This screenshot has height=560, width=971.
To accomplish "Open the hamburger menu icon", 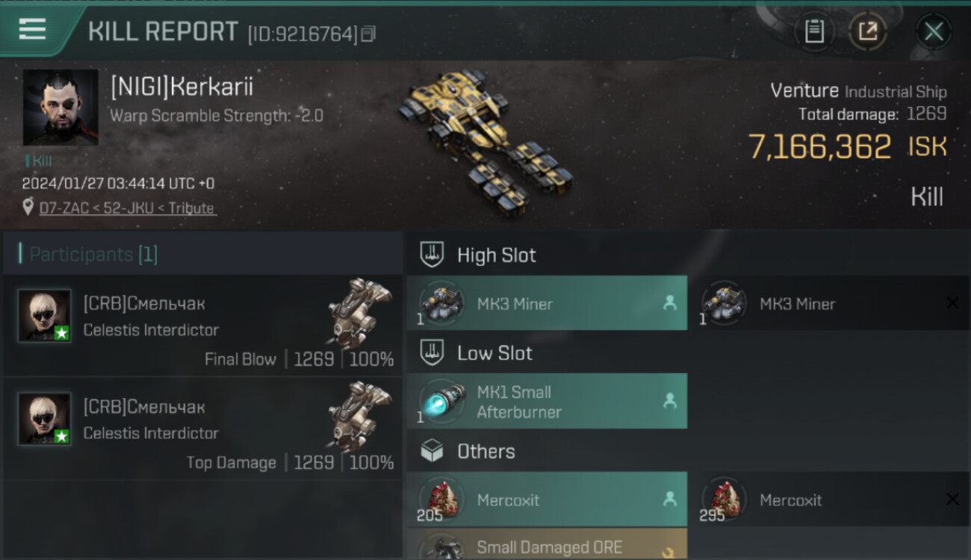I will point(32,30).
